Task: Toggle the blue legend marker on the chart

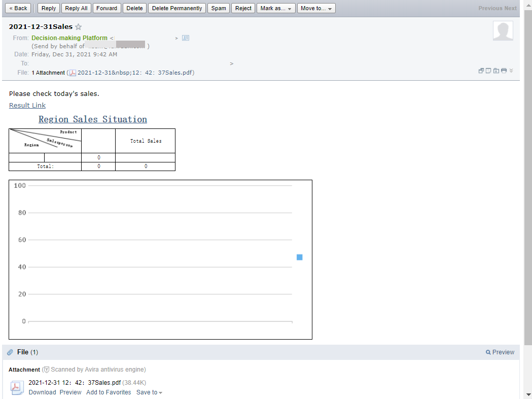Action: [299, 257]
